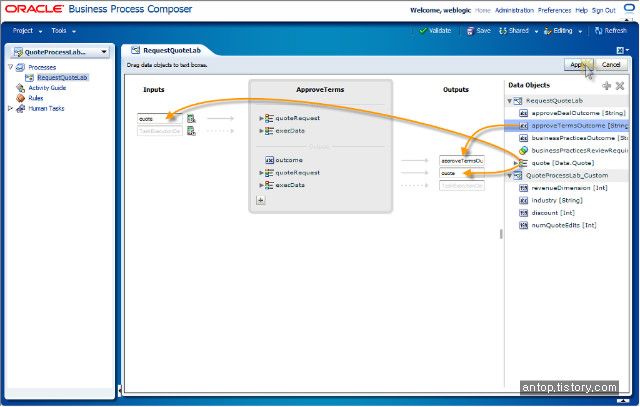
Task: Collapse the Processes tree node
Action: pyautogui.click(x=11, y=67)
